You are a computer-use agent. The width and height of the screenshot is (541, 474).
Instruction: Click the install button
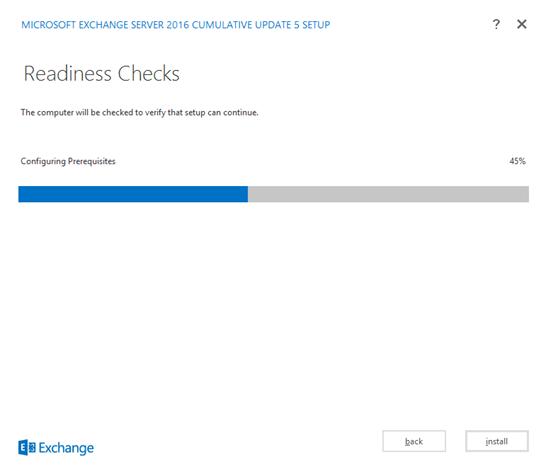pos(496,441)
